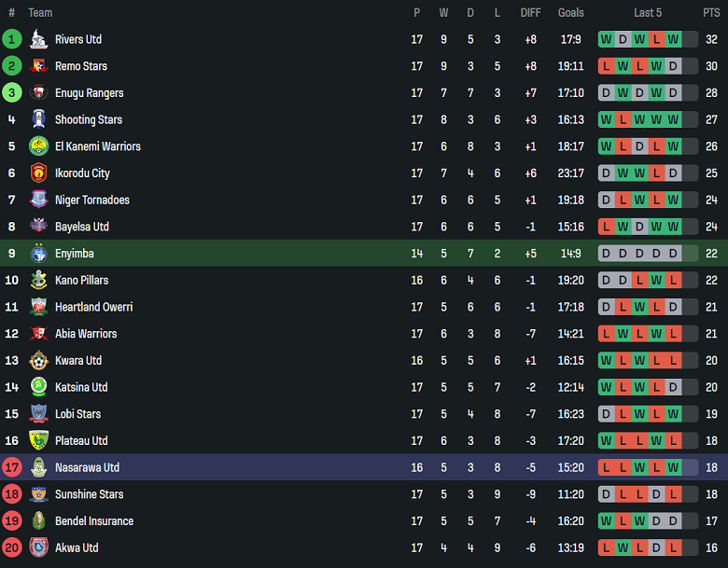Select the El Kanemi Warriors logo
The image size is (728, 568).
38,146
